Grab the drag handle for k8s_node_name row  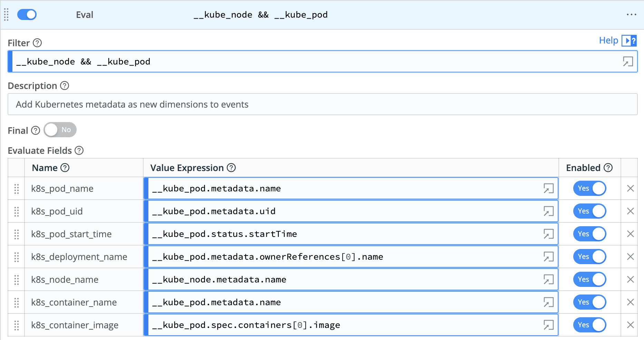pos(17,280)
